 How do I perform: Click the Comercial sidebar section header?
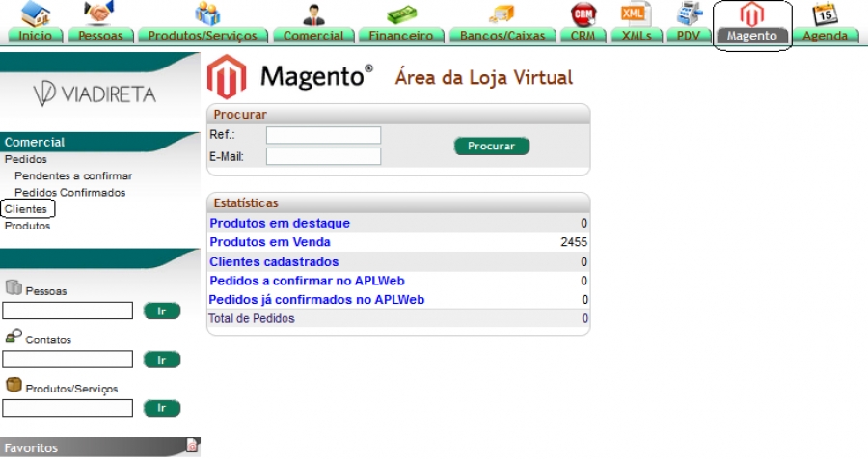coord(99,142)
